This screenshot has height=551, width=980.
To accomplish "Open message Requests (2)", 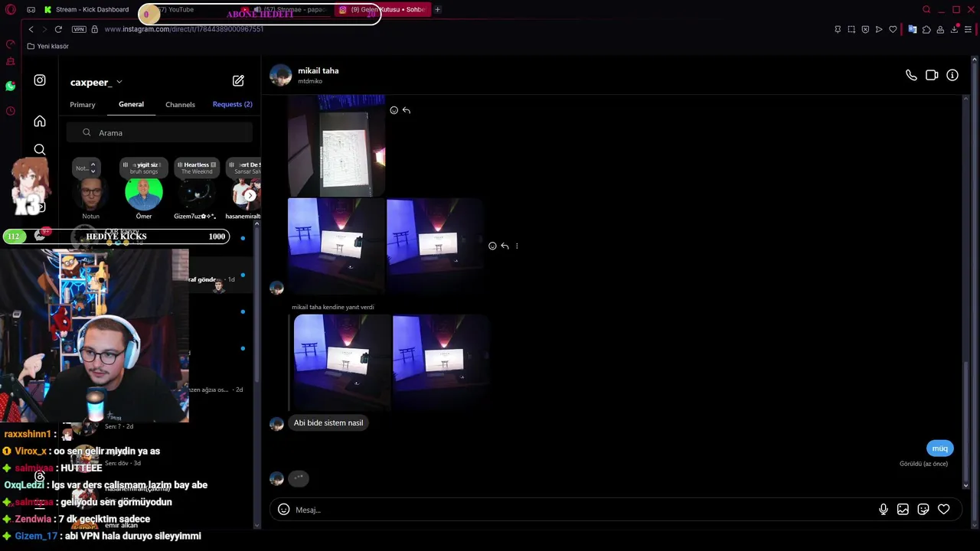I will tap(232, 104).
